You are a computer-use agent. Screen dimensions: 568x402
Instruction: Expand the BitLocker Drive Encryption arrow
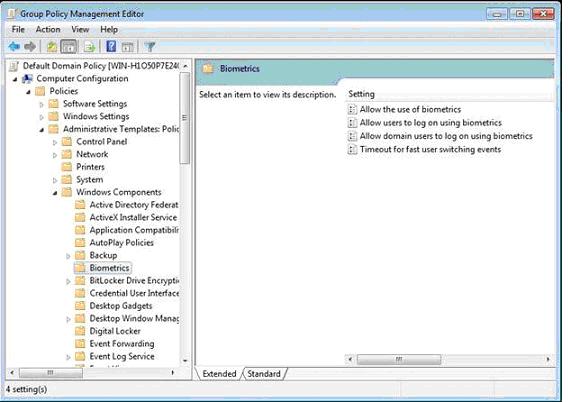pyautogui.click(x=68, y=281)
